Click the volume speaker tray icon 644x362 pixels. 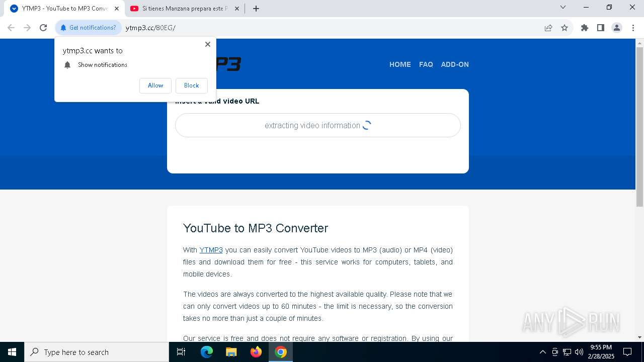[579, 352]
